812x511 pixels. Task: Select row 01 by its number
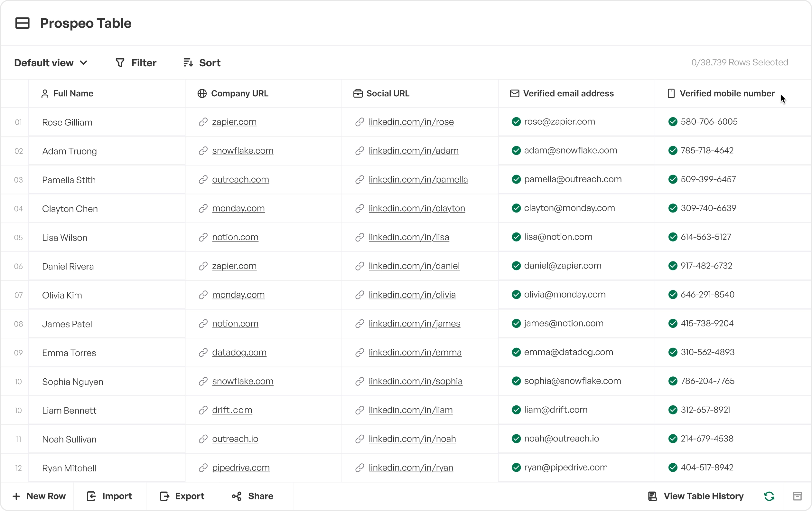coord(18,122)
